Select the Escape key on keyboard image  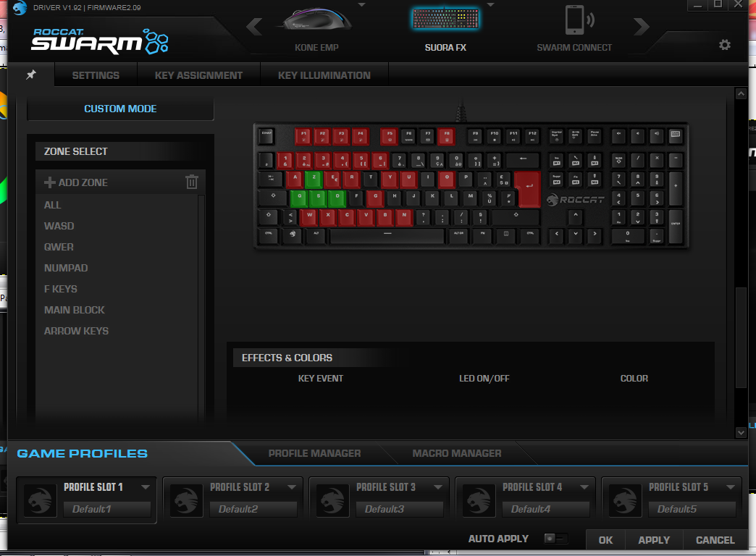[x=266, y=135]
